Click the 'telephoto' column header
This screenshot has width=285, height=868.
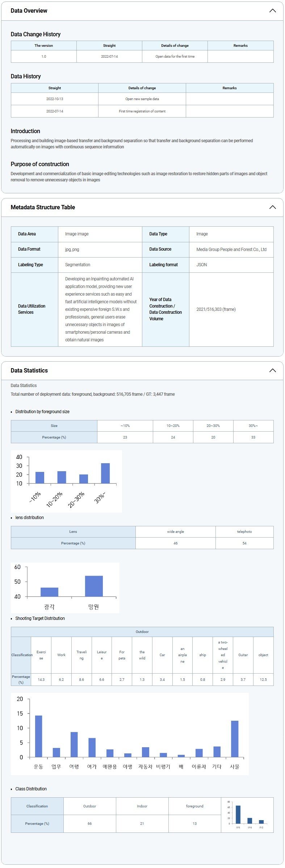pyautogui.click(x=244, y=532)
